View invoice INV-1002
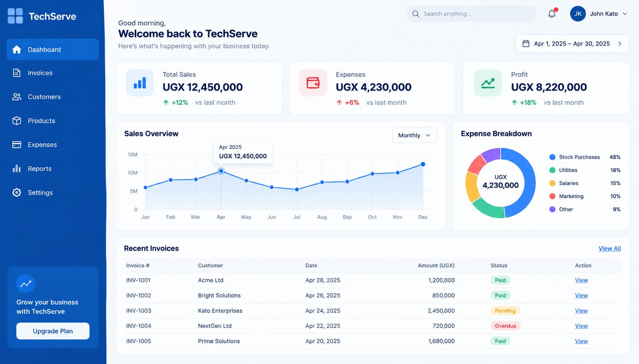Screen dimensions: 639x364 (x=581, y=295)
